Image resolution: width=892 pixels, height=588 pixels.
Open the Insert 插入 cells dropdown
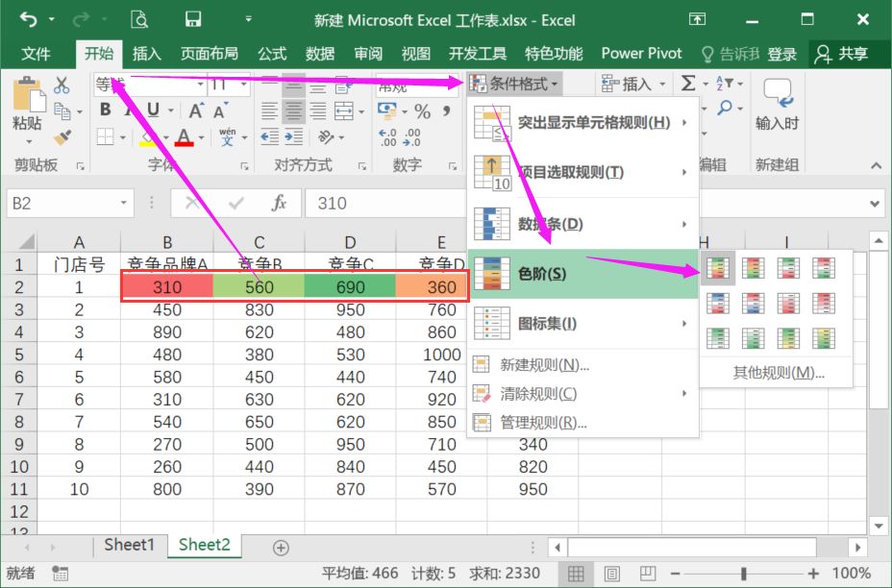click(633, 85)
